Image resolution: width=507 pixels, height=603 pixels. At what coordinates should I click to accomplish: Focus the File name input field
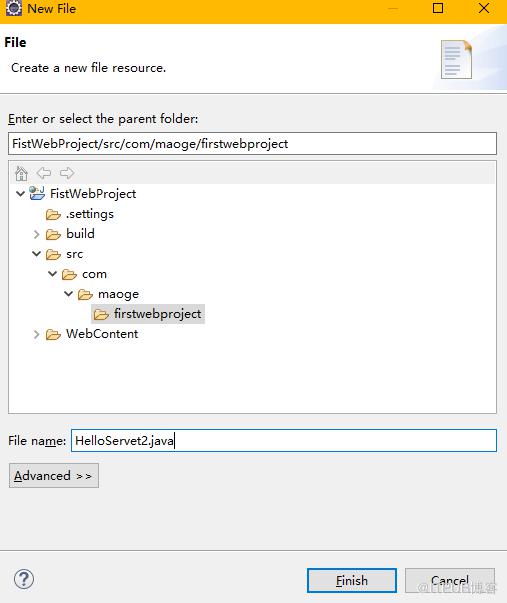coord(284,441)
